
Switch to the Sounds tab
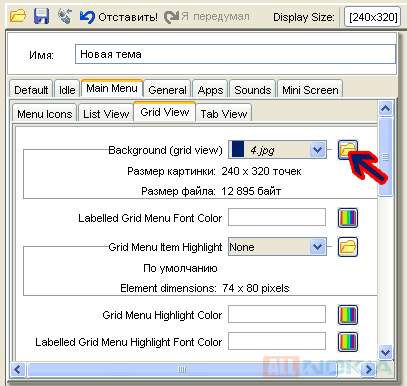pyautogui.click(x=252, y=89)
